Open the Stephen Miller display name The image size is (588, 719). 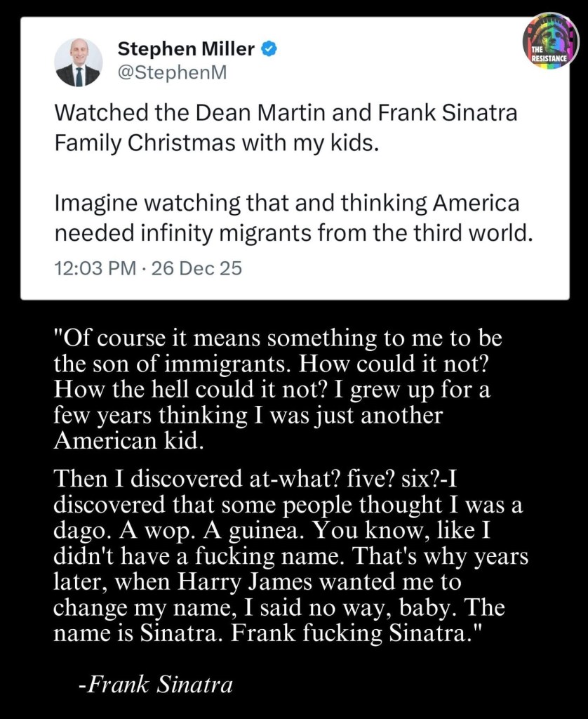click(x=186, y=48)
